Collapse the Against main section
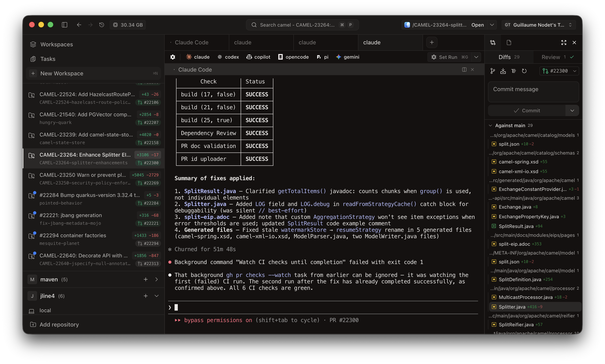This screenshot has height=364, width=605. tap(490, 126)
